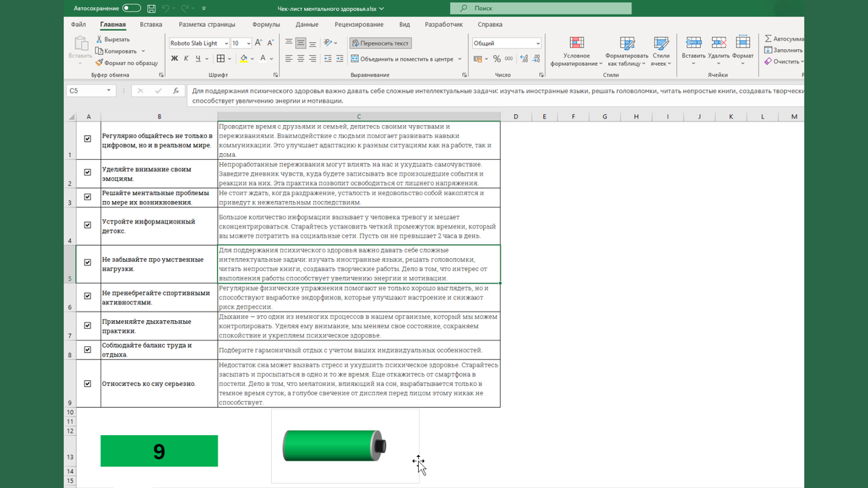Toggle checkbox for 'Соблюдайте баланс труда' row
This screenshot has height=488, width=868.
(88, 349)
